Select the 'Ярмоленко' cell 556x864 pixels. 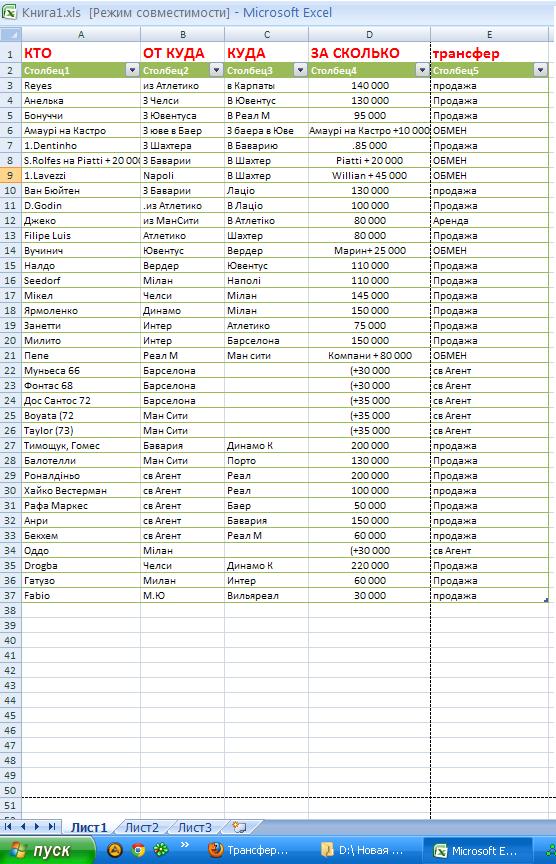(81, 310)
